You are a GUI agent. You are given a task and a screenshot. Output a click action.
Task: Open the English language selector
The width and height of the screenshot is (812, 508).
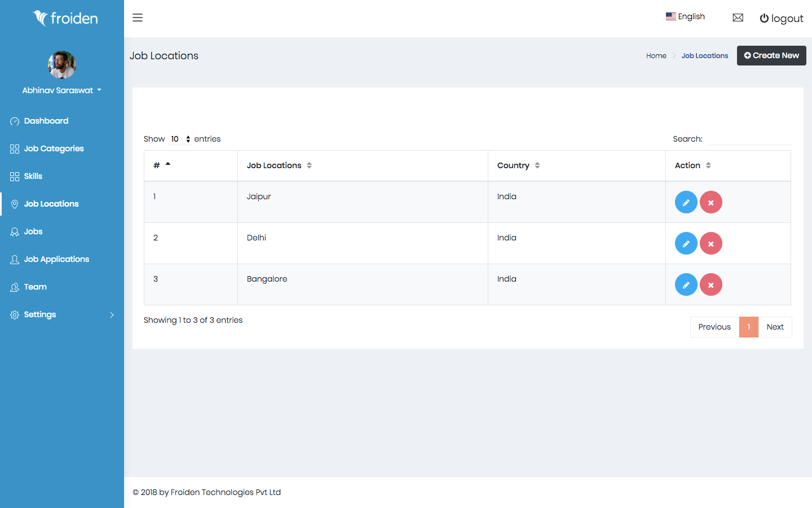click(685, 16)
